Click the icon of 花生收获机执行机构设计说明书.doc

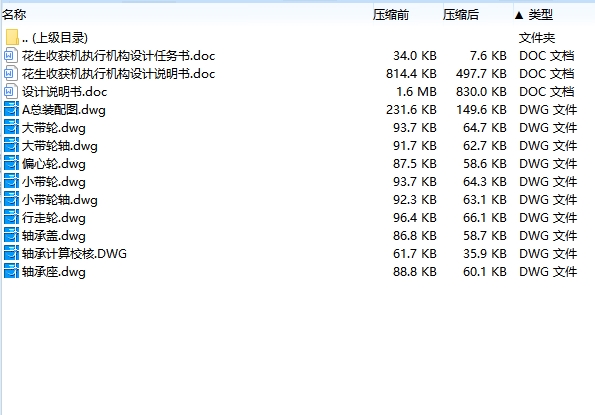pyautogui.click(x=11, y=74)
